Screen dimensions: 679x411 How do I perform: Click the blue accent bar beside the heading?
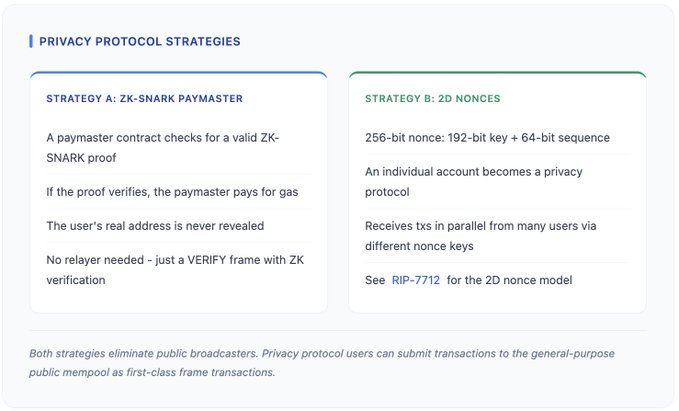pos(31,41)
